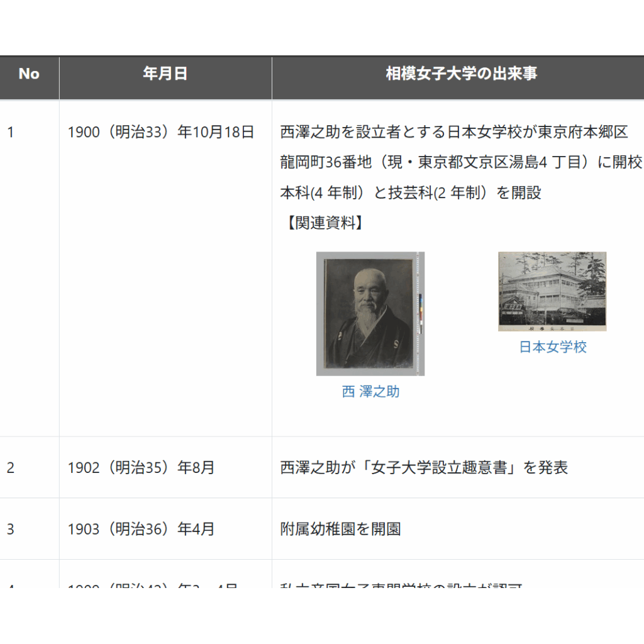Click the 西 澤之助 caption link
Screen dimensions: 644x644
370,392
